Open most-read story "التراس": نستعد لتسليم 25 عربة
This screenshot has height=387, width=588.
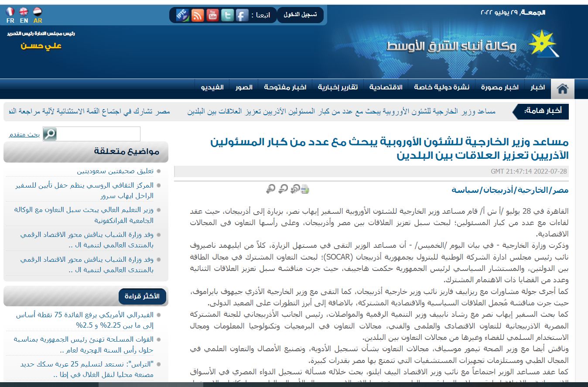tap(87, 369)
